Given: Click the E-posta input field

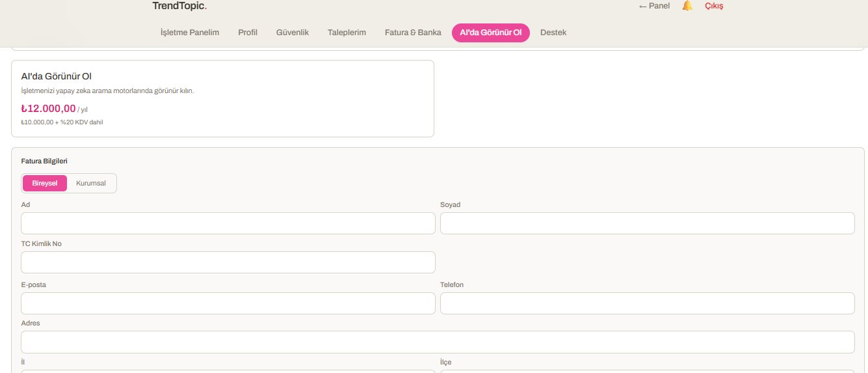Looking at the screenshot, I should click(228, 303).
